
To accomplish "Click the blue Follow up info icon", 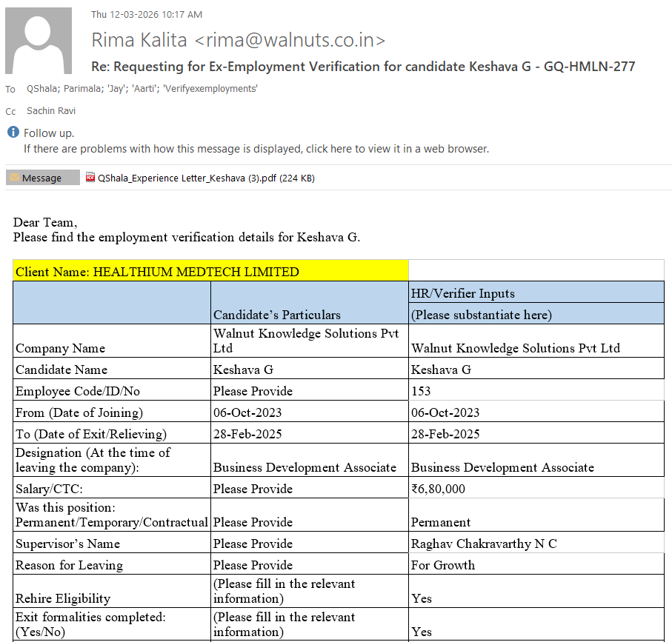I will (x=13, y=133).
